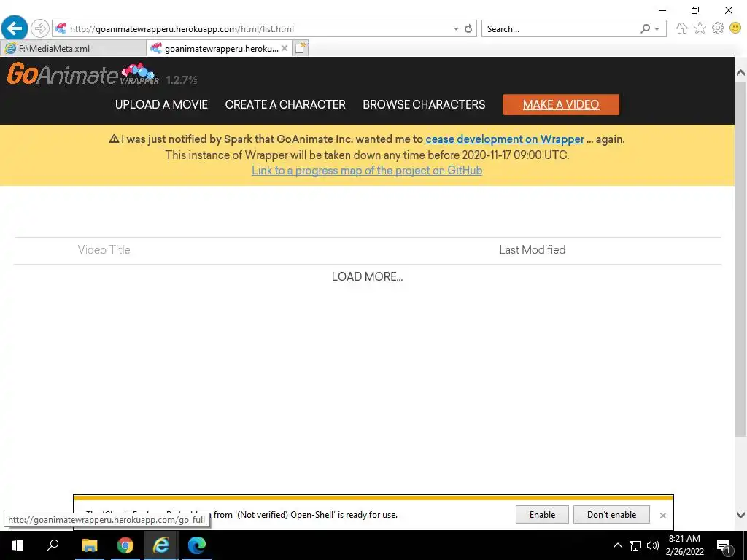Select Internet Explorer taskbar icon

pos(161,545)
